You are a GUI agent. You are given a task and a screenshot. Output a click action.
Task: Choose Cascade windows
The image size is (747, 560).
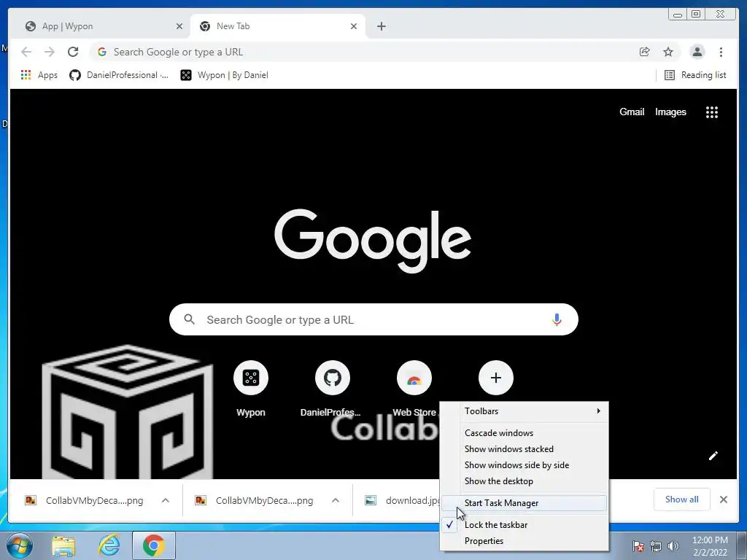click(524, 433)
